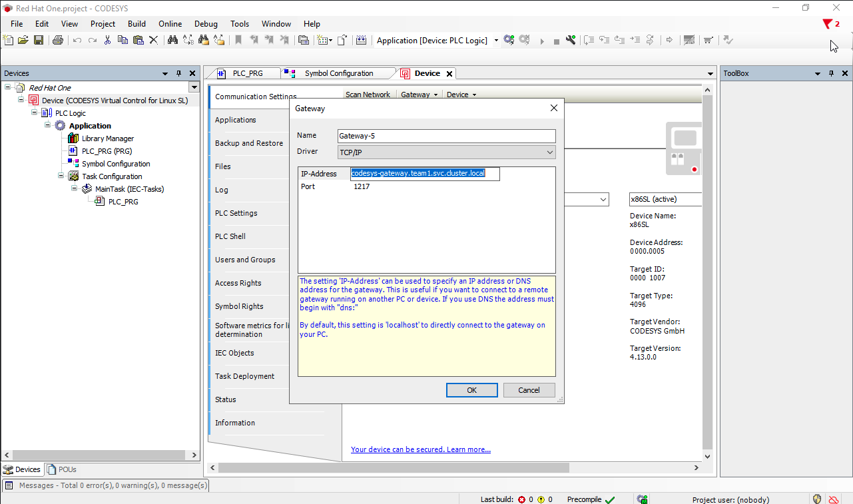Open the Debug menu
Screen dimensions: 853x504
pos(206,23)
